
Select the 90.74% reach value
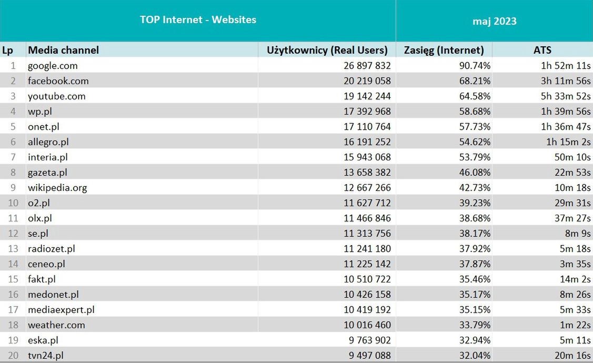point(473,66)
